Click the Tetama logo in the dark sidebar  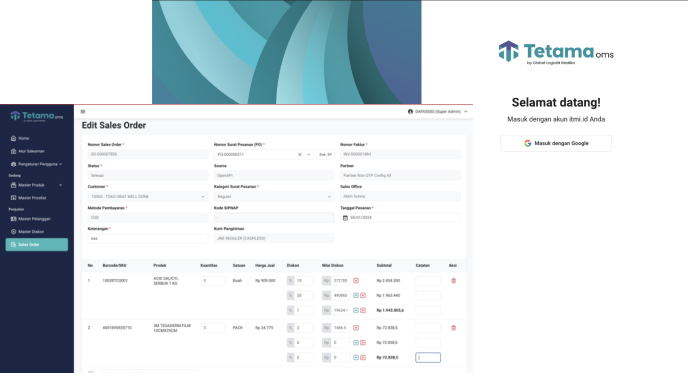(x=37, y=116)
